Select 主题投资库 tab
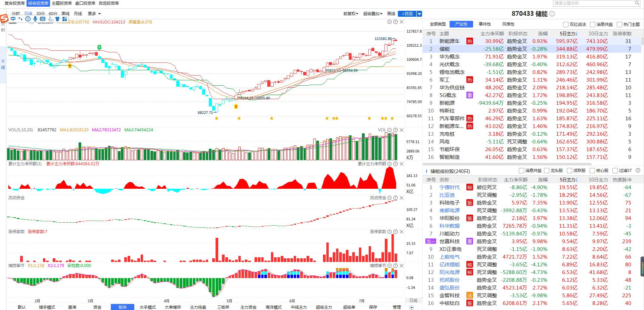 pos(62,3)
